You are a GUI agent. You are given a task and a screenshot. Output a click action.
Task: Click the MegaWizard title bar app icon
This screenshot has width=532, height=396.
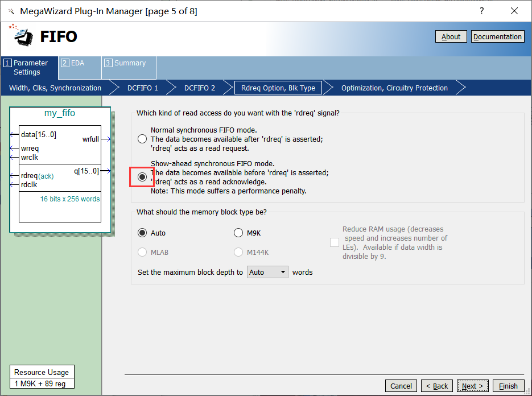[x=10, y=11]
